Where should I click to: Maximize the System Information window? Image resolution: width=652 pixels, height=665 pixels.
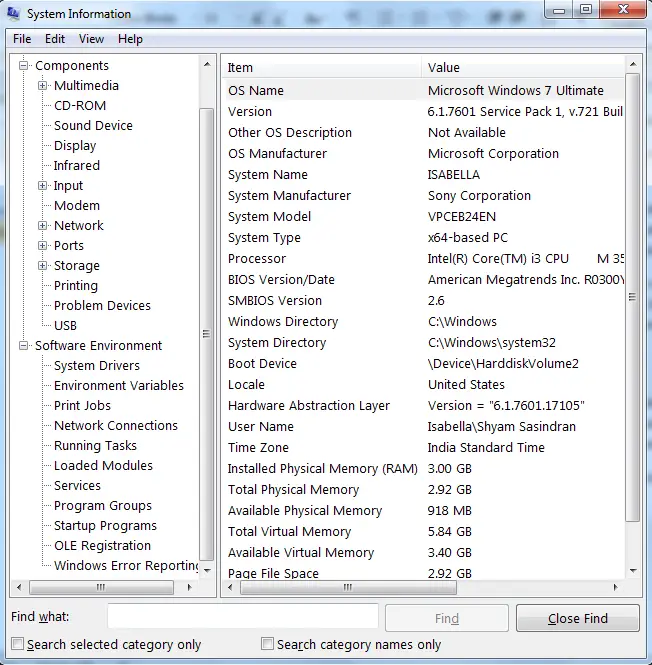tap(586, 9)
